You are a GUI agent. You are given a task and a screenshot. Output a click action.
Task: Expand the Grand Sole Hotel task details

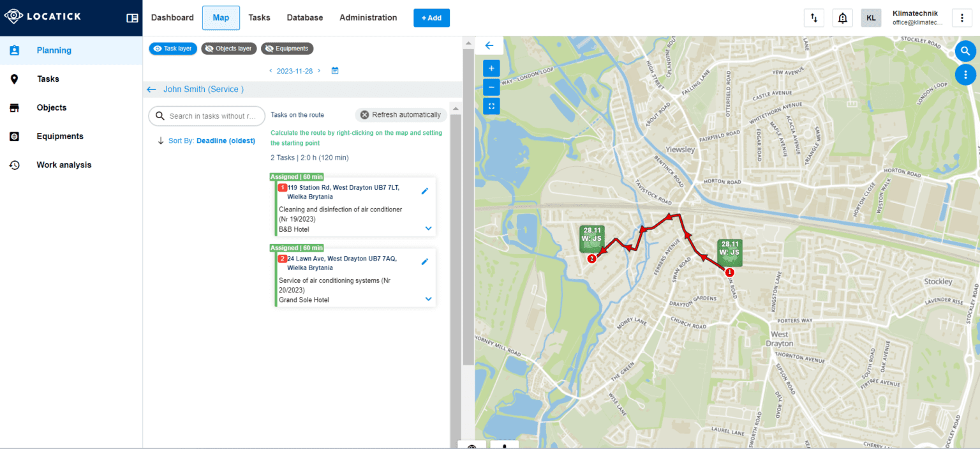coord(428,298)
